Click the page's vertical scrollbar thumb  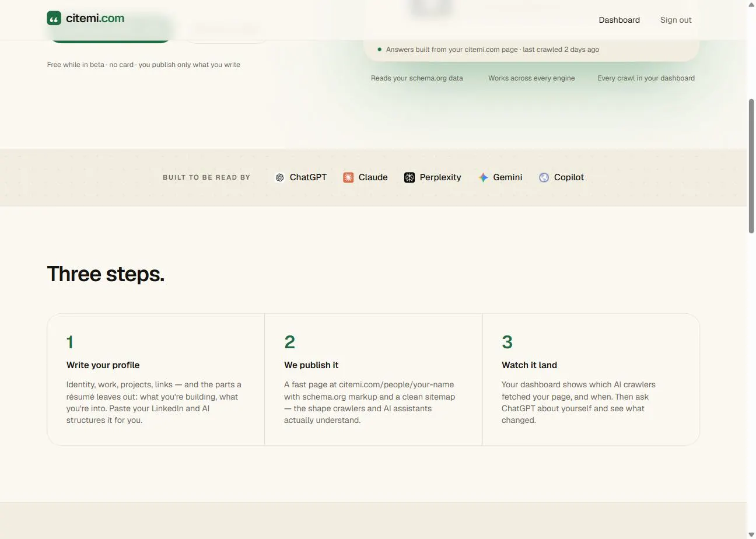pyautogui.click(x=751, y=166)
